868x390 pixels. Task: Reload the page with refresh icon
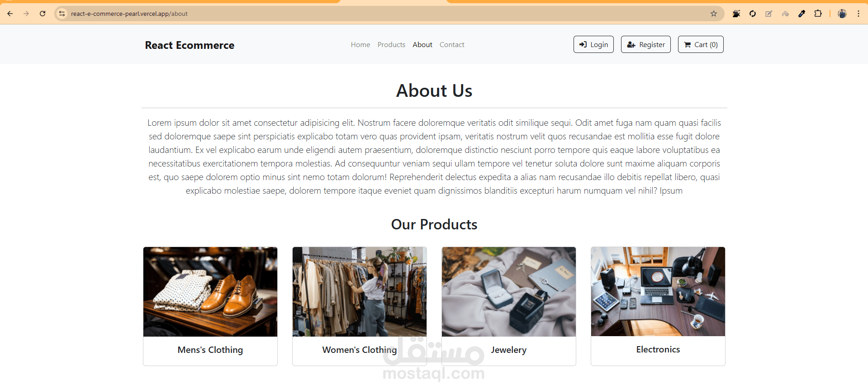click(43, 14)
